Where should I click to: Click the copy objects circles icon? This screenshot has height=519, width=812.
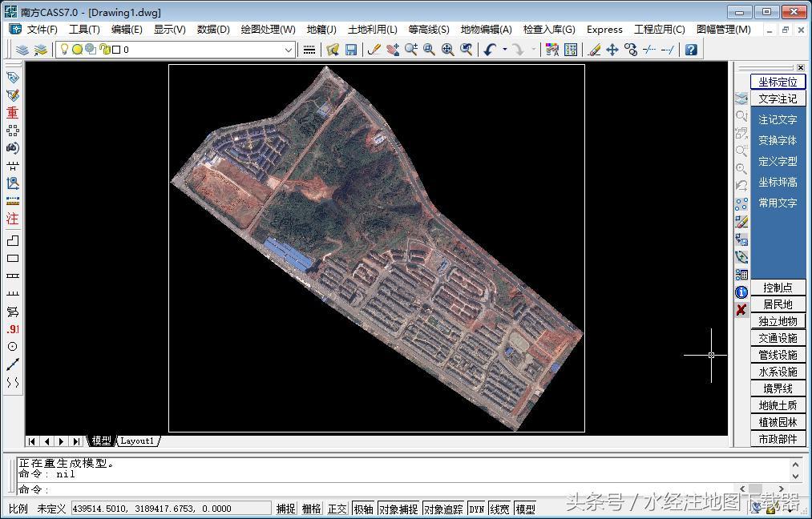[x=630, y=50]
